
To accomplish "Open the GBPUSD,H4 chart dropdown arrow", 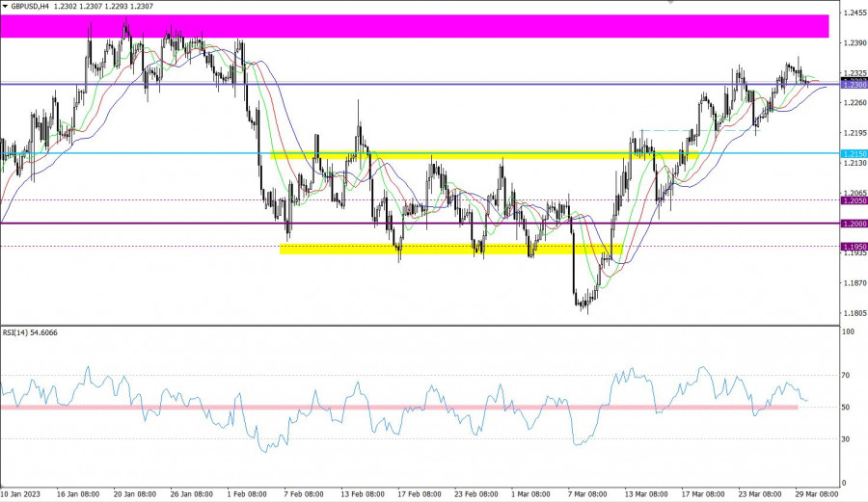I will (5, 6).
